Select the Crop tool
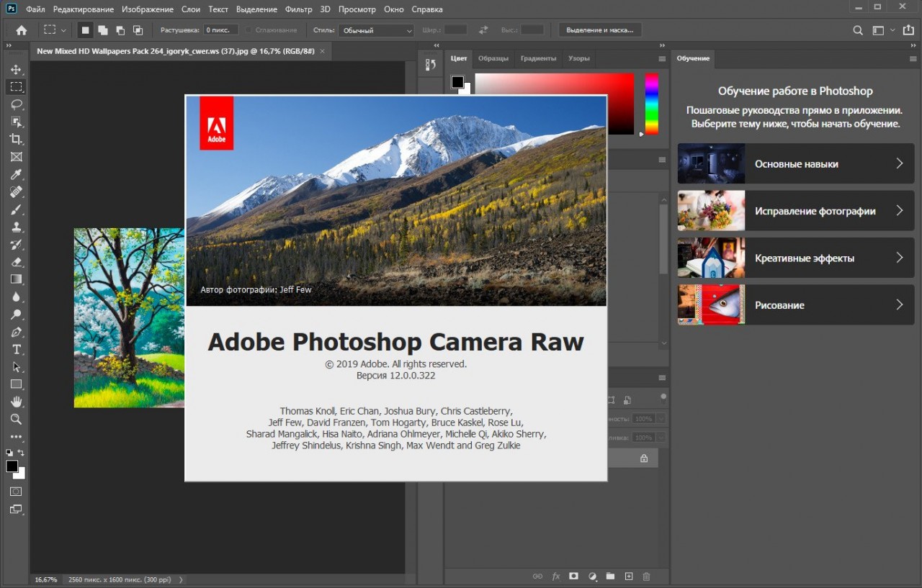The width and height of the screenshot is (922, 588). click(x=16, y=139)
